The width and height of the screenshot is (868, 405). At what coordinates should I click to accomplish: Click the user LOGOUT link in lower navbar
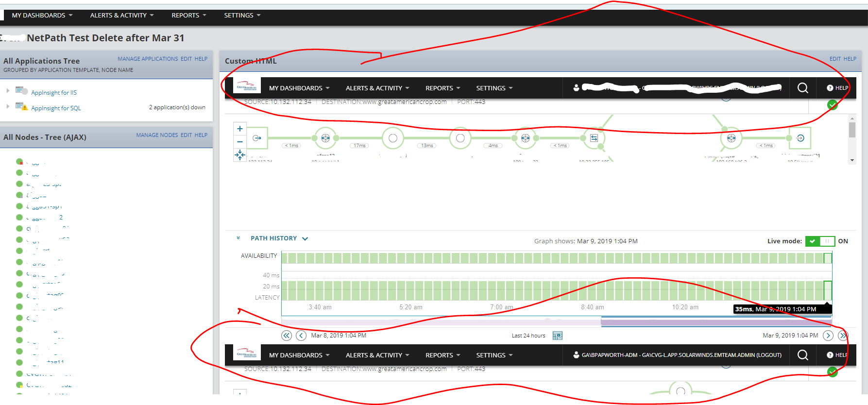coord(769,355)
